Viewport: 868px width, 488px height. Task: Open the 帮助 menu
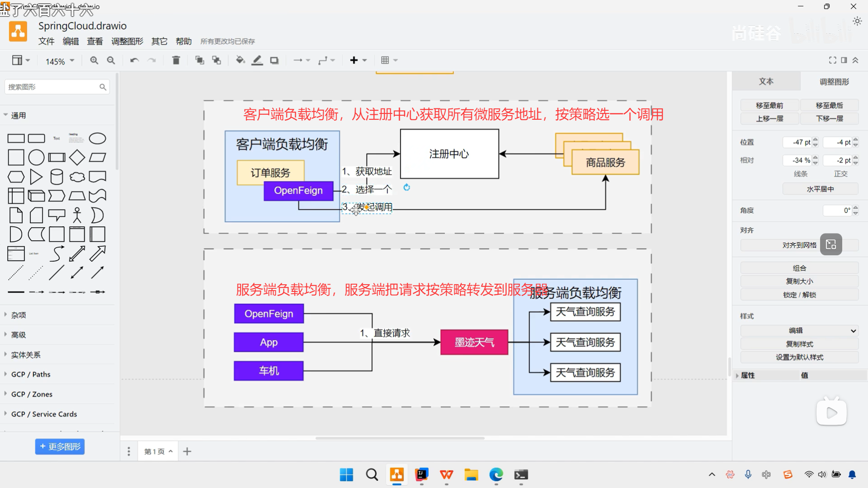184,41
